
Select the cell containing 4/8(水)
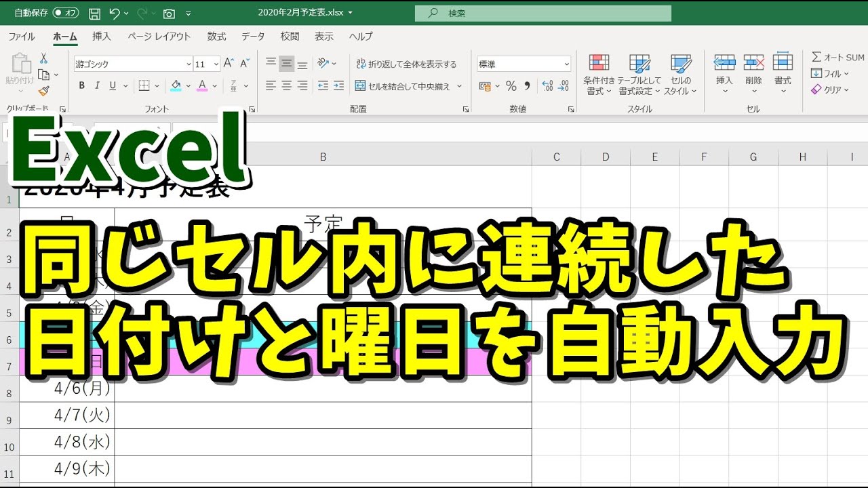coord(66,442)
